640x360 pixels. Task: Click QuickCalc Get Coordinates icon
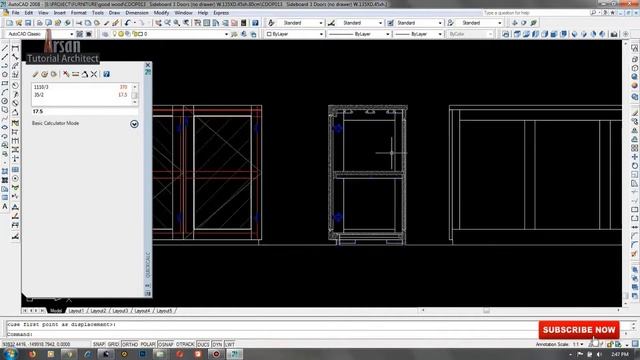click(66, 74)
